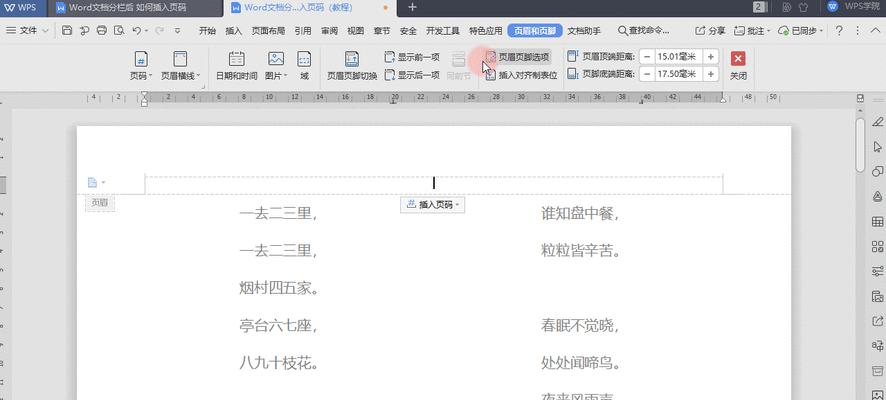Open the three-dot more options menu
The height and width of the screenshot is (400, 886).
coord(857,31)
